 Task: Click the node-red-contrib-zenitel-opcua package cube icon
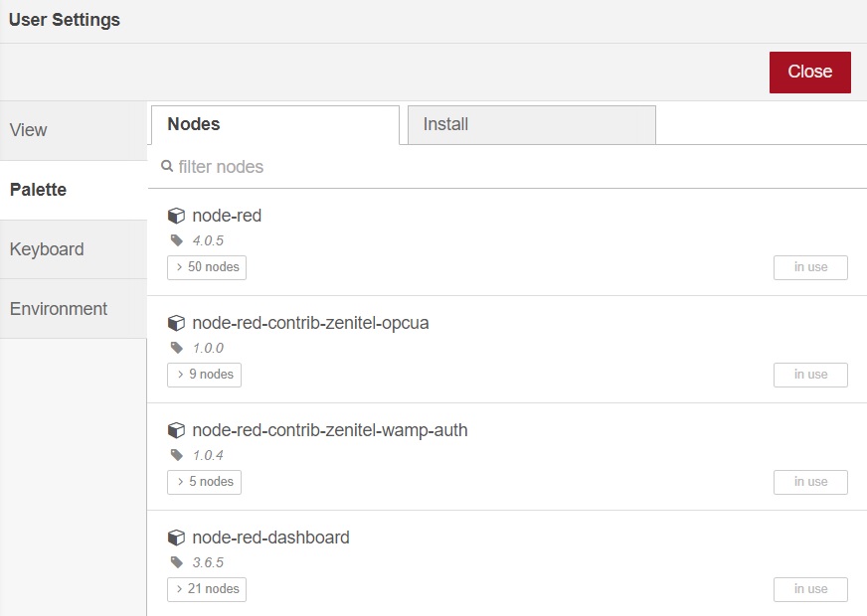[176, 323]
